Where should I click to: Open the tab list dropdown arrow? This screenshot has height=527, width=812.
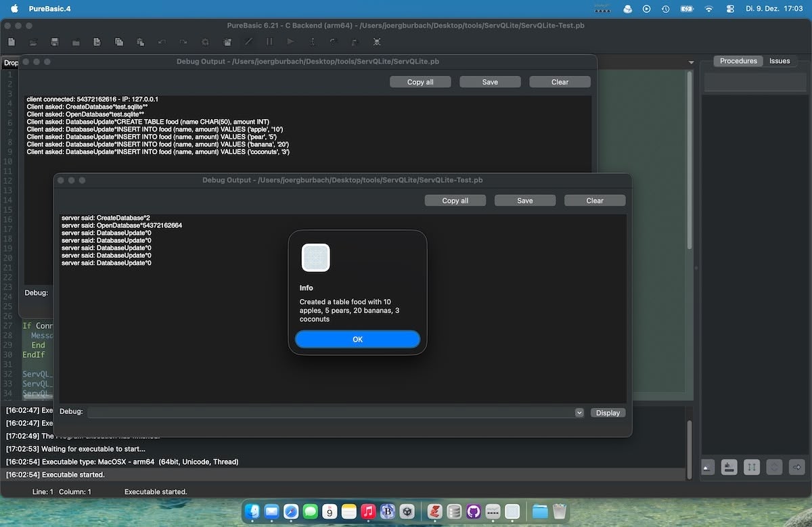pos(691,62)
